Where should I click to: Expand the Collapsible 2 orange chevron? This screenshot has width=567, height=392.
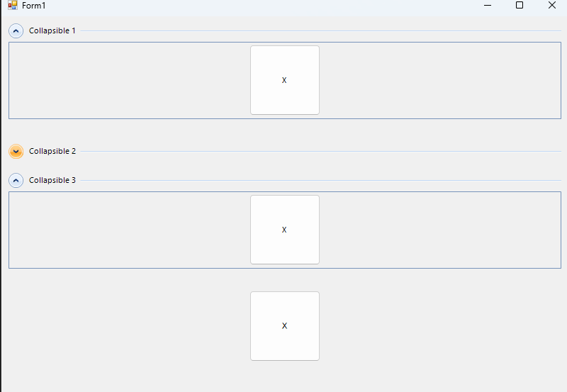16,152
